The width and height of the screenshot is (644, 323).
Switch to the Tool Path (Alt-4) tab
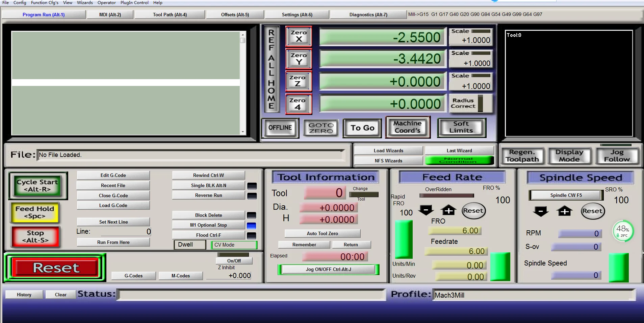tap(170, 15)
